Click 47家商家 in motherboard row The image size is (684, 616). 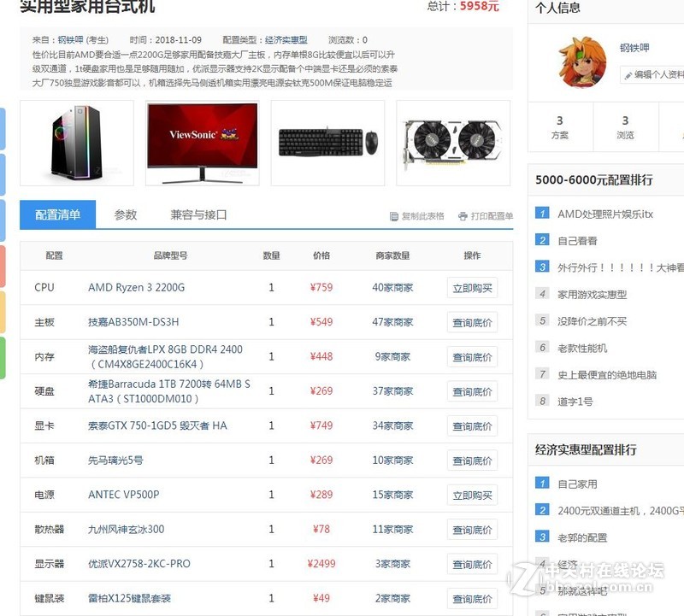[392, 322]
